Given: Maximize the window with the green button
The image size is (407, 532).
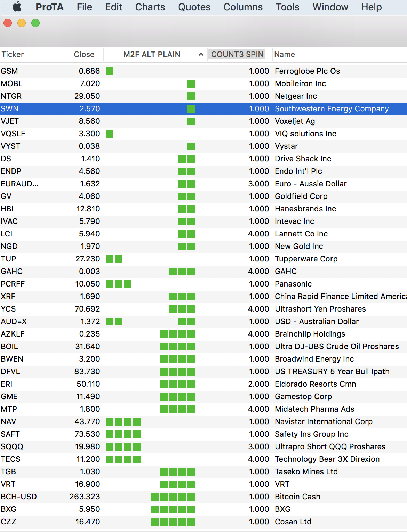Looking at the screenshot, I should [35, 23].
